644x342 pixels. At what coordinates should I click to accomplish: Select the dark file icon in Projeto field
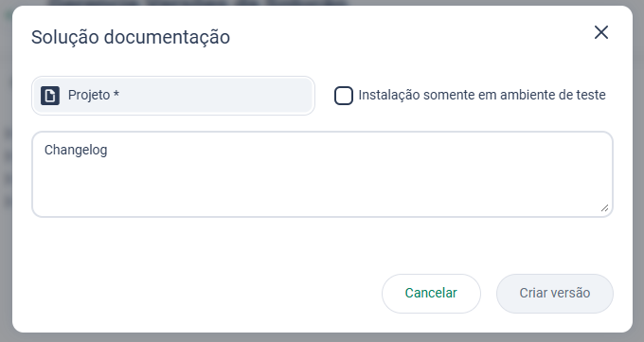coord(50,96)
